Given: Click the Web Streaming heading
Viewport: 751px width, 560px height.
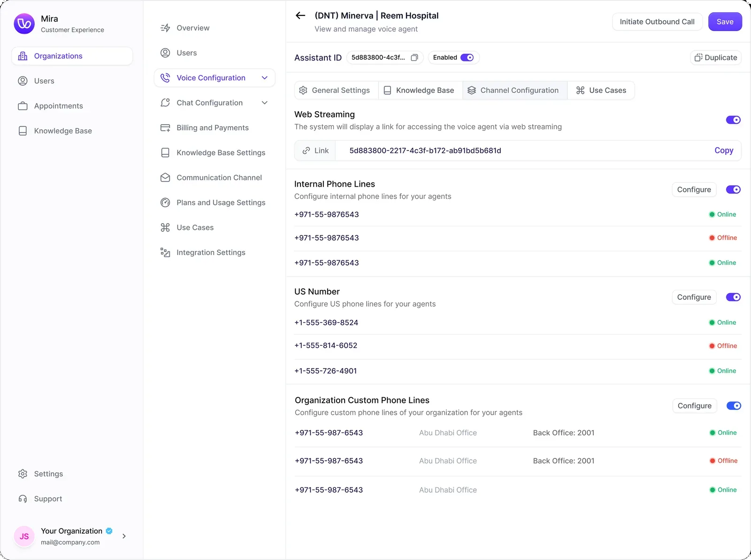Looking at the screenshot, I should (324, 114).
